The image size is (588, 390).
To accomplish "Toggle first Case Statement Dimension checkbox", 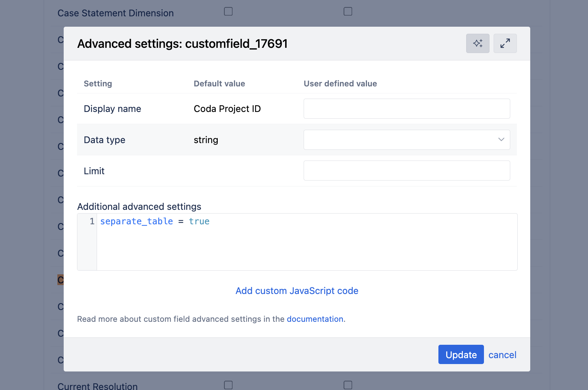I will click(228, 11).
